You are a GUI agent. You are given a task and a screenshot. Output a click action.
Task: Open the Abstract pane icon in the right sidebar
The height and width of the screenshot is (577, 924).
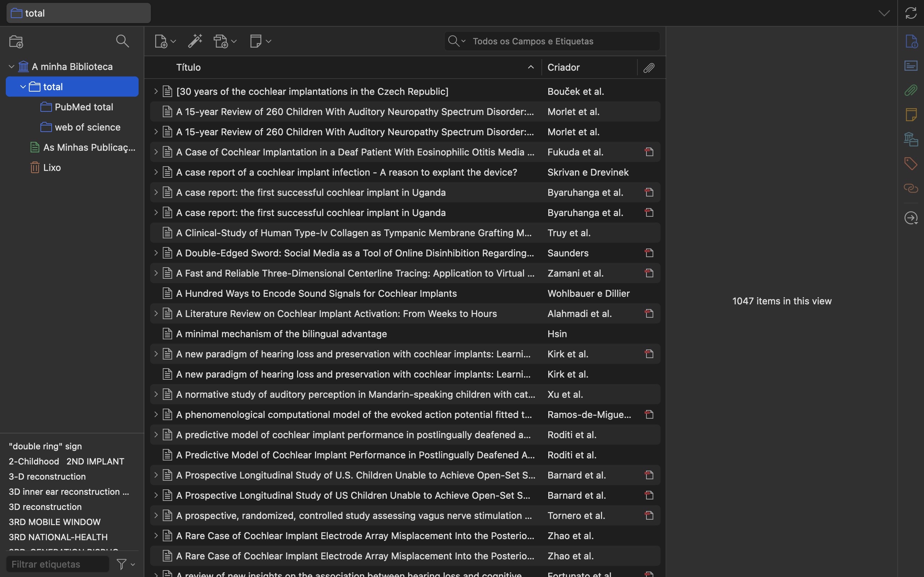click(x=911, y=66)
